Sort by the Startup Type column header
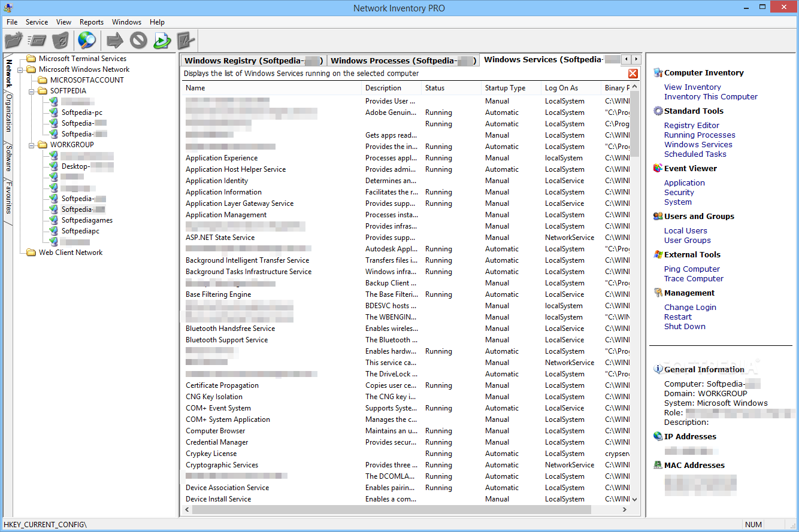This screenshot has width=799, height=532. (511, 88)
